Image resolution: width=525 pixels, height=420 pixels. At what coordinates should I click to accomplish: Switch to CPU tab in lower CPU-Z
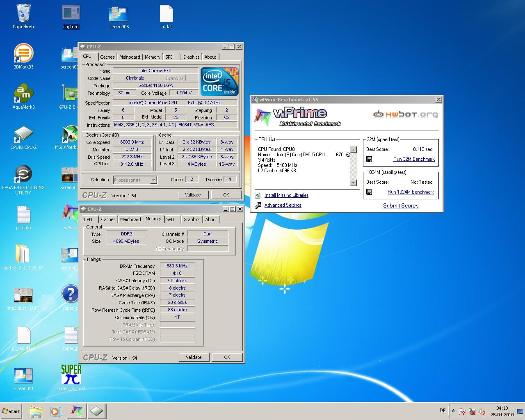coord(88,219)
